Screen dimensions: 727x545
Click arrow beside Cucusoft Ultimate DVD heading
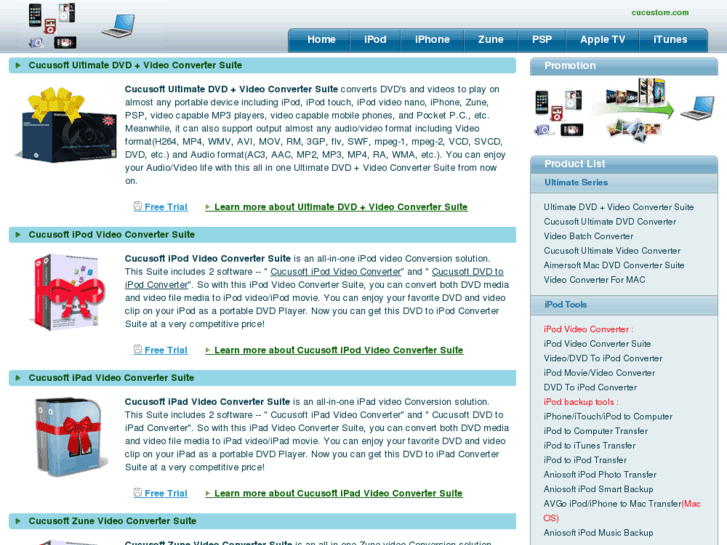pyautogui.click(x=18, y=65)
